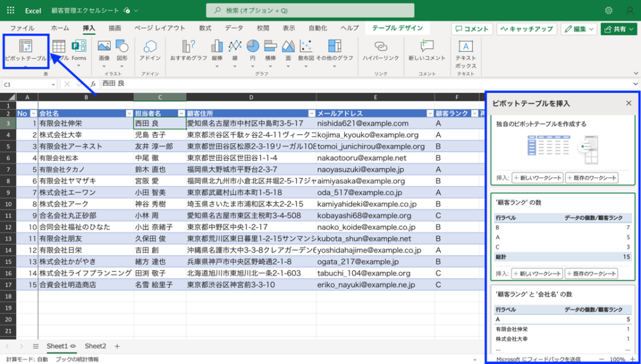
Task: Click the Forms icon
Action: pos(79,46)
